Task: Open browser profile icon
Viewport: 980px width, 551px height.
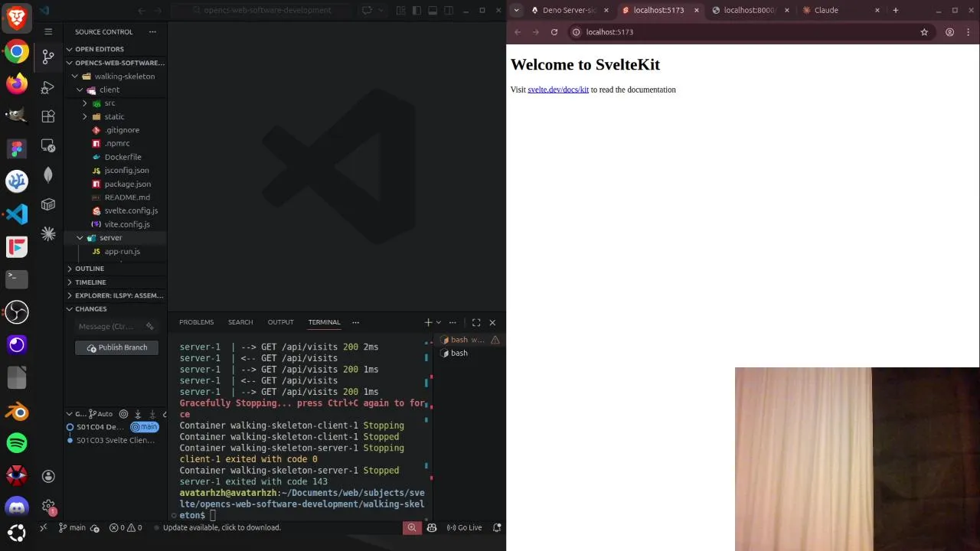Action: (x=949, y=32)
